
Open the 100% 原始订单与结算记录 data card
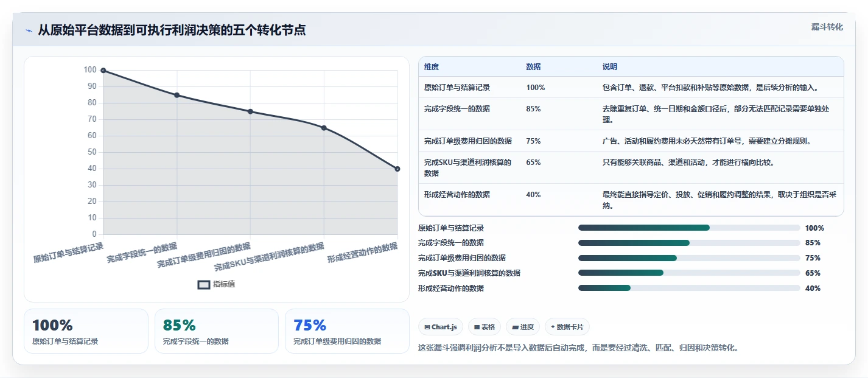pyautogui.click(x=86, y=331)
